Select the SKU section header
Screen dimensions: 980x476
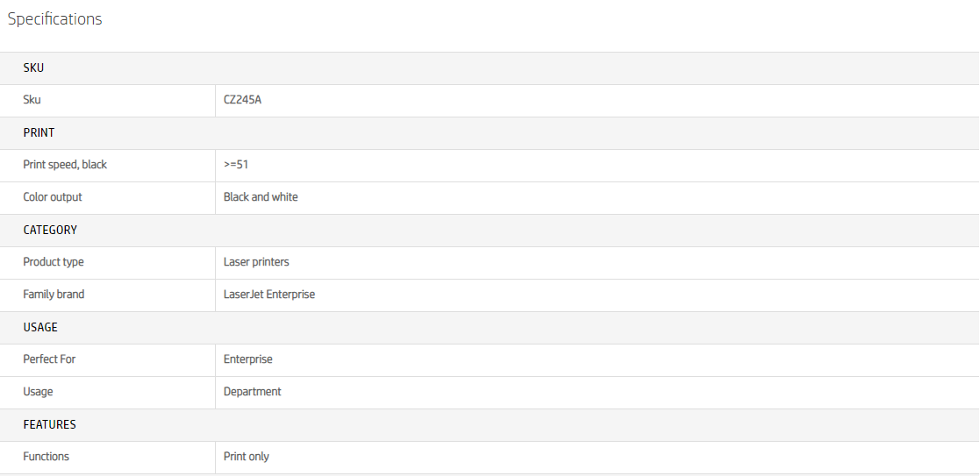click(33, 68)
